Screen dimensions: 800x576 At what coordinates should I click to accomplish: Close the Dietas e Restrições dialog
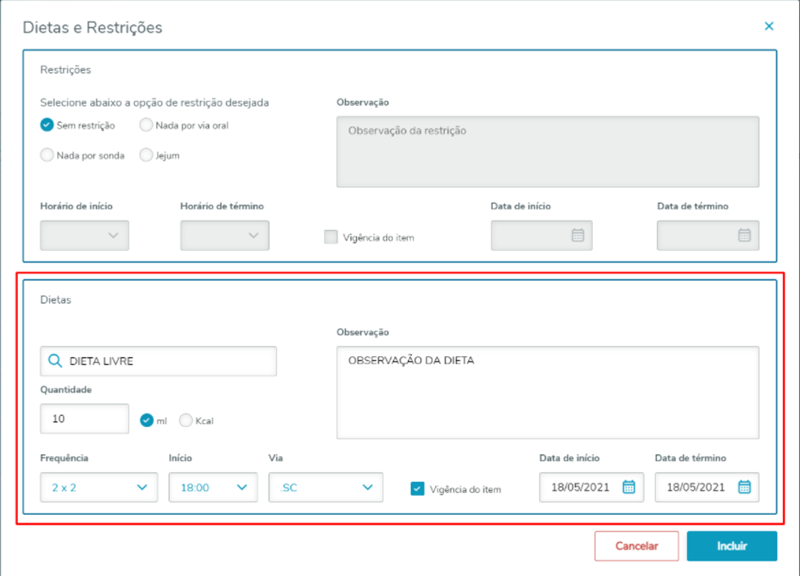(769, 26)
